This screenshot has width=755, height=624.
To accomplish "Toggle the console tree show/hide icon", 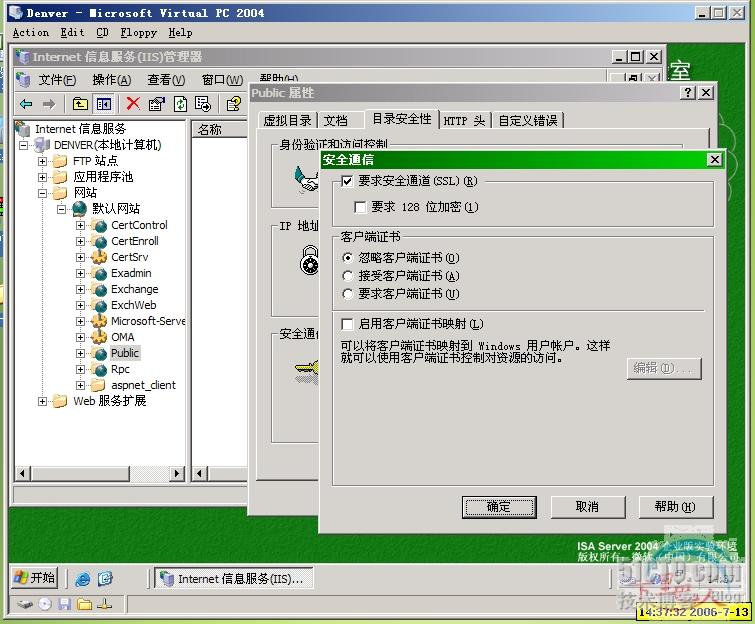I will pos(104,104).
